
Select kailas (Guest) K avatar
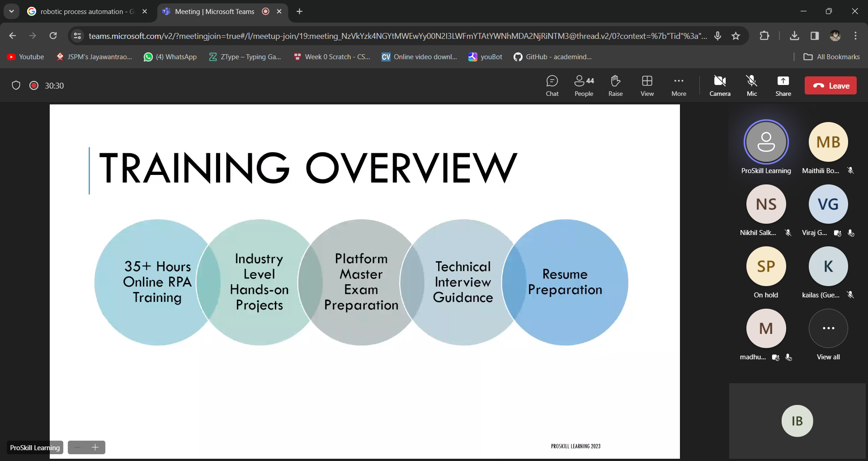(828, 266)
